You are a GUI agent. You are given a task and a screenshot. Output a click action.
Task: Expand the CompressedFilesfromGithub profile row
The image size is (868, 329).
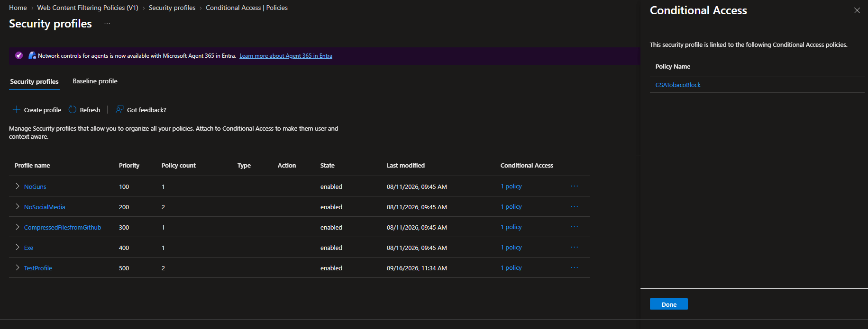coord(18,227)
